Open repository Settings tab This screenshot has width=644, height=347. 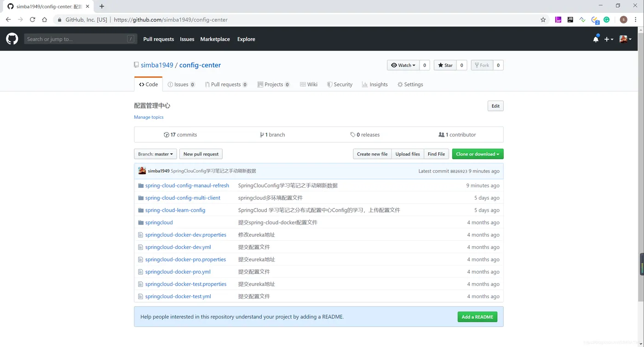[410, 84]
